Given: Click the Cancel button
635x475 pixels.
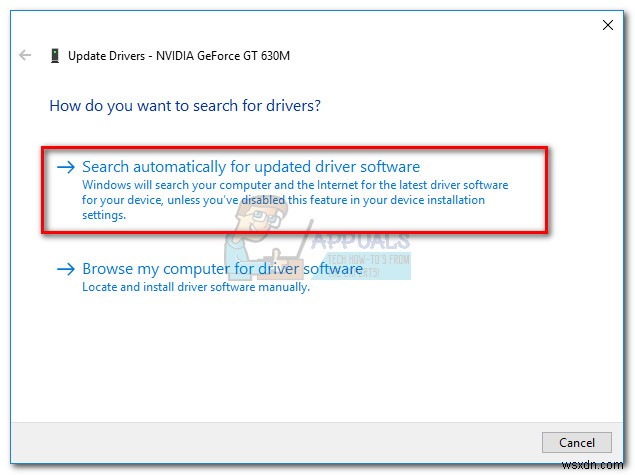Looking at the screenshot, I should pos(577,442).
